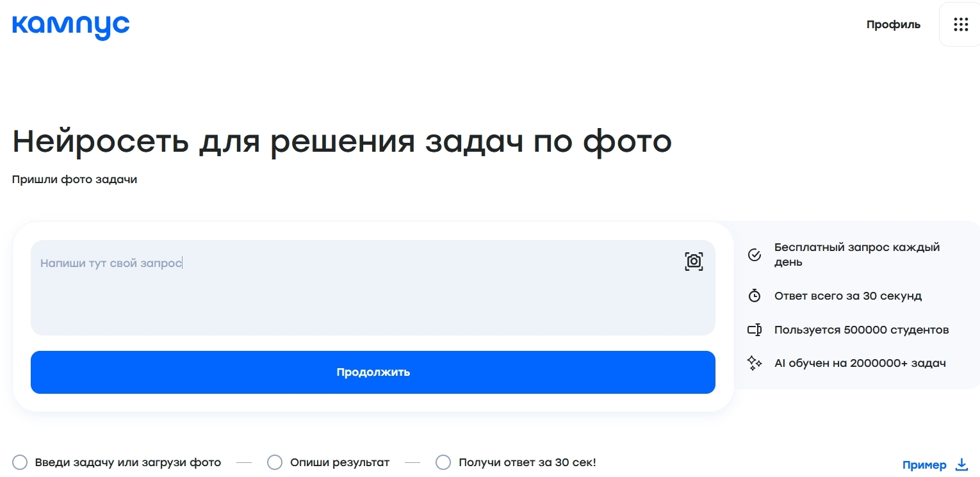This screenshot has height=477, width=980.
Task: Click the Бесплатный запрос каждый день text
Action: [856, 255]
